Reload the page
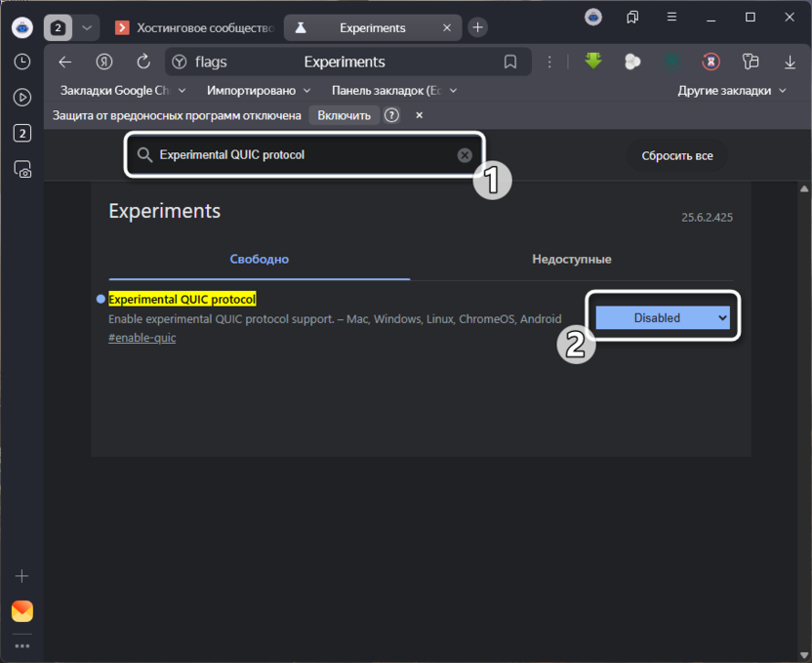The width and height of the screenshot is (812, 663). (x=143, y=62)
